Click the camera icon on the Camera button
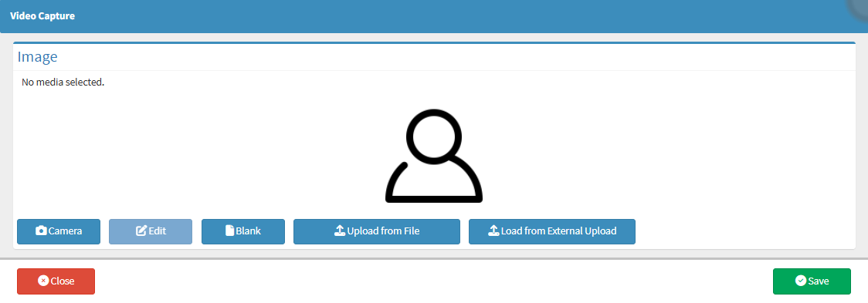This screenshot has height=303, width=868. click(41, 231)
